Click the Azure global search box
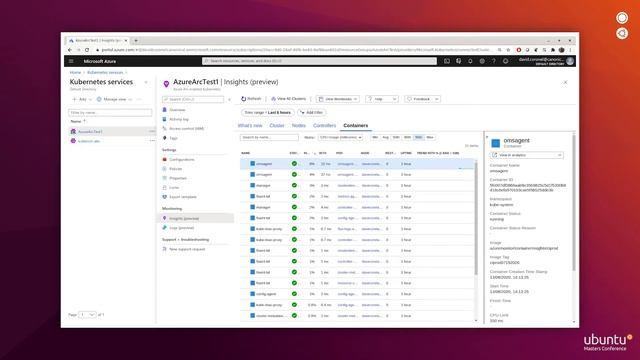 319,61
